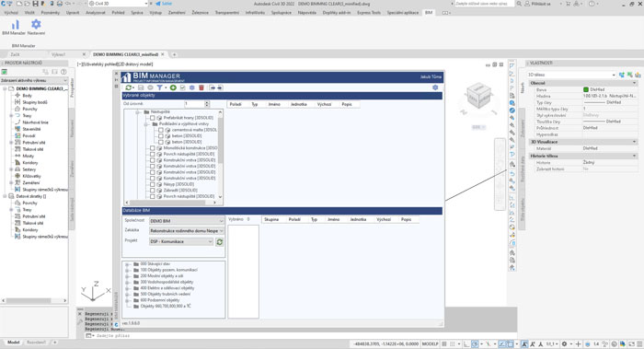Click the Skupina column header in Databáze BIM
This screenshot has width=644, height=349.
271,219
